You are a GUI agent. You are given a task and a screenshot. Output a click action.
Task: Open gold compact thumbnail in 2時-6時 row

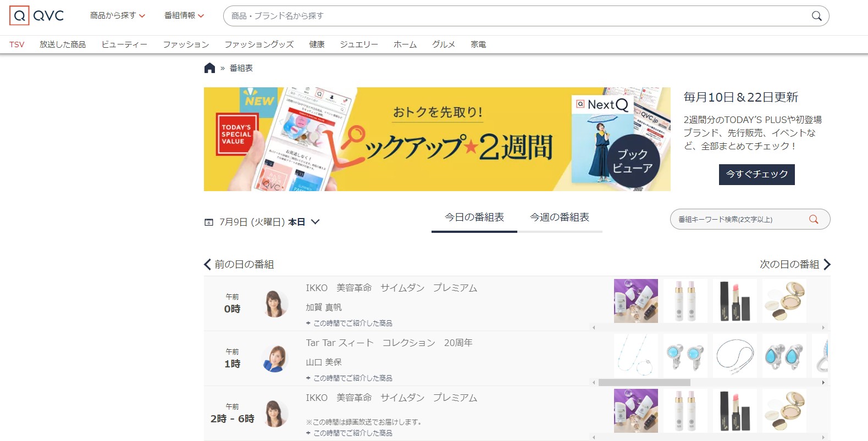point(784,411)
